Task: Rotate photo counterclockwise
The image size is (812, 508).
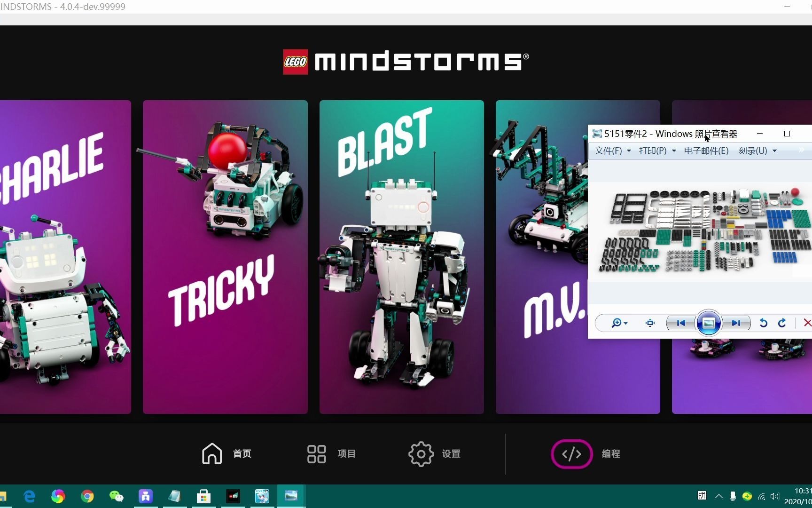Action: 763,323
